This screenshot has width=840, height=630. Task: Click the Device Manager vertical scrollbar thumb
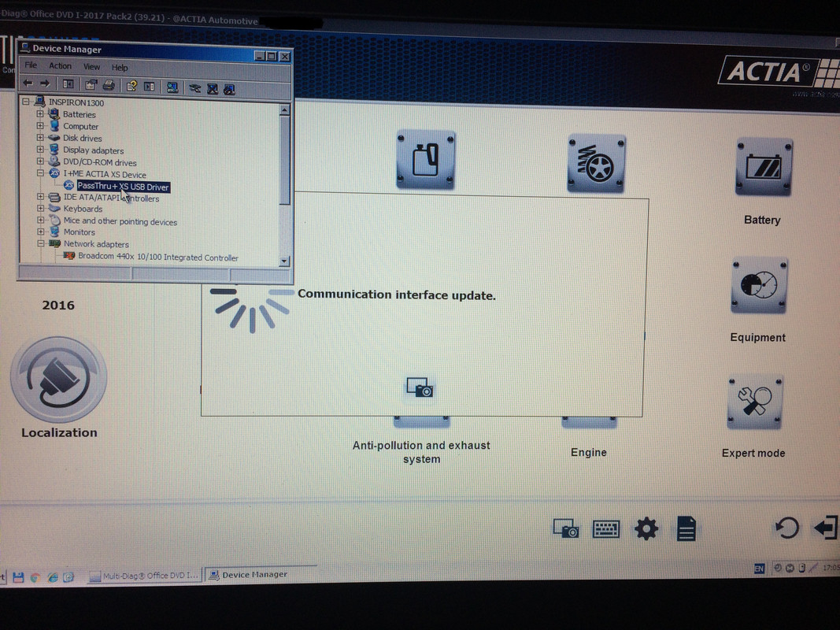click(x=284, y=160)
